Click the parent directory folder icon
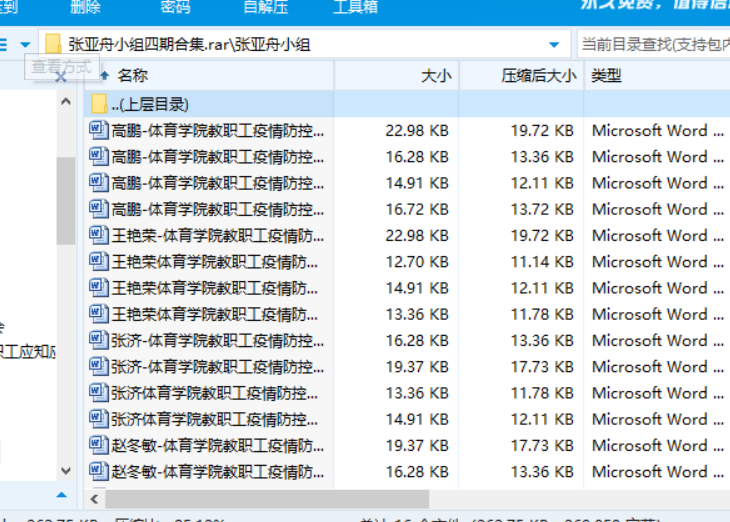Image resolution: width=730 pixels, height=522 pixels. pyautogui.click(x=99, y=104)
